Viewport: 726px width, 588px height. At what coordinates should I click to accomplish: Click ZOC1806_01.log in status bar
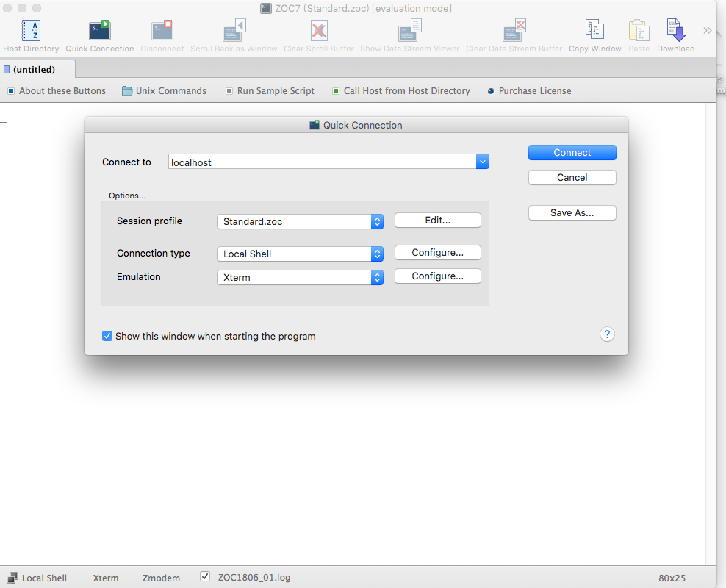click(254, 578)
